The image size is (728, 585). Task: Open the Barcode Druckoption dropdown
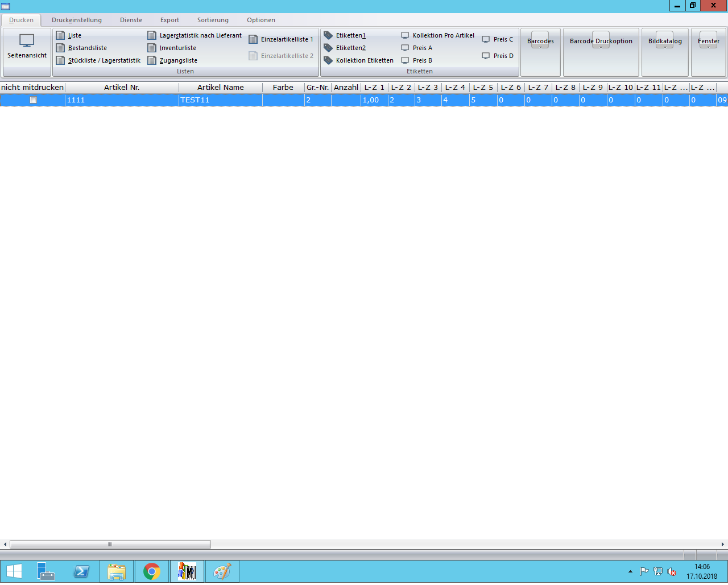[x=601, y=42]
